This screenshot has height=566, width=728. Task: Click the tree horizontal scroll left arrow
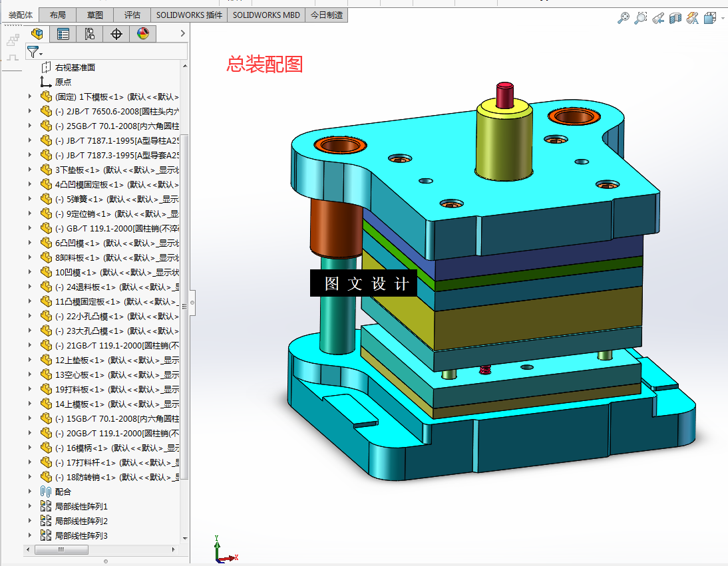[x=28, y=550]
